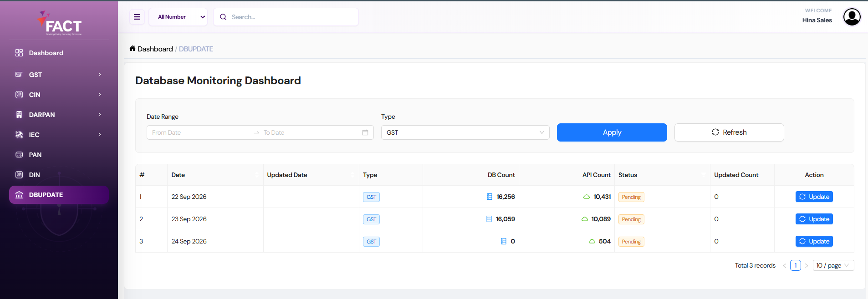868x299 pixels.
Task: Expand the DARPAN sidebar menu
Action: (59, 115)
